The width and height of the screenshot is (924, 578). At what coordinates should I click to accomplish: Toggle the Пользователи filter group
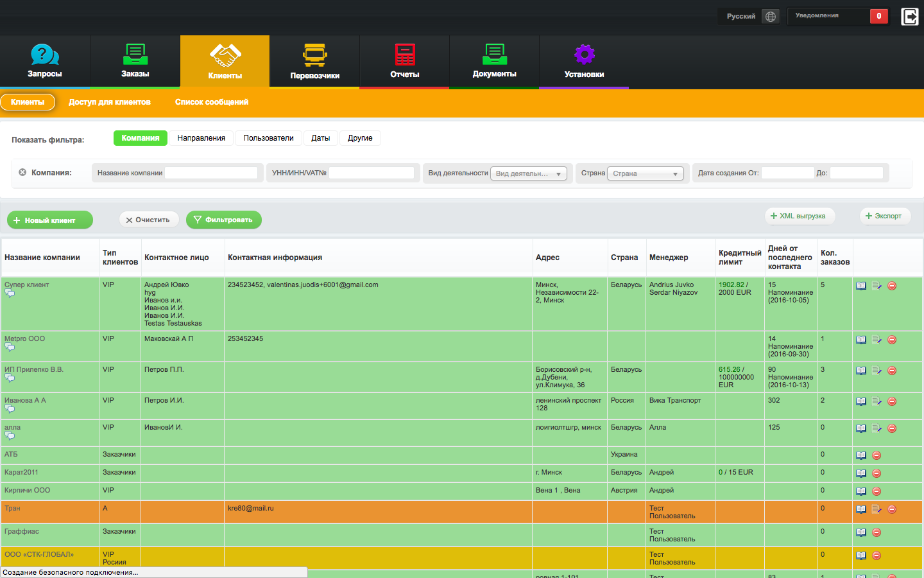(268, 138)
